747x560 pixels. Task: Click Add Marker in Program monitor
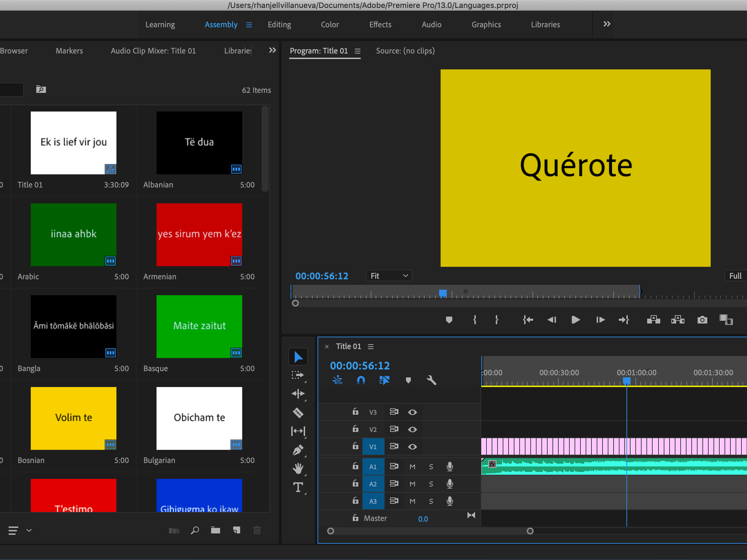pyautogui.click(x=449, y=320)
